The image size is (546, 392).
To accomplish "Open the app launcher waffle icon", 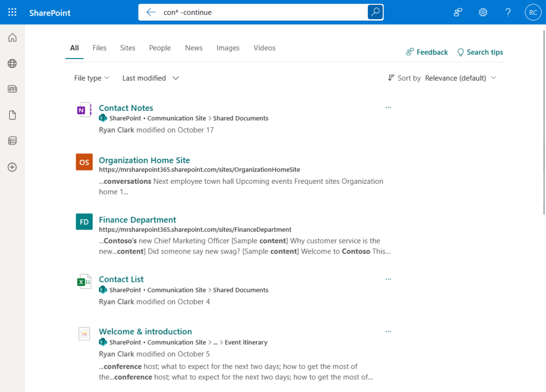I will [x=12, y=12].
